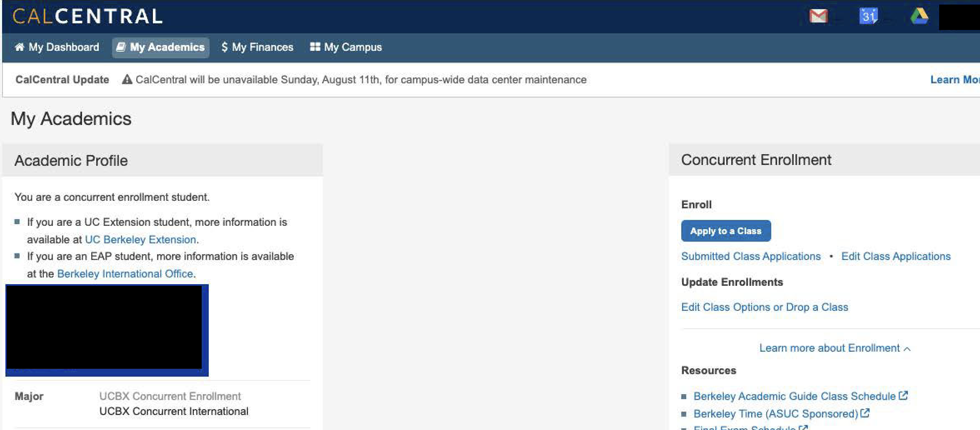Click the warning triangle alert icon
Viewport: 980px width, 430px height.
(x=127, y=80)
